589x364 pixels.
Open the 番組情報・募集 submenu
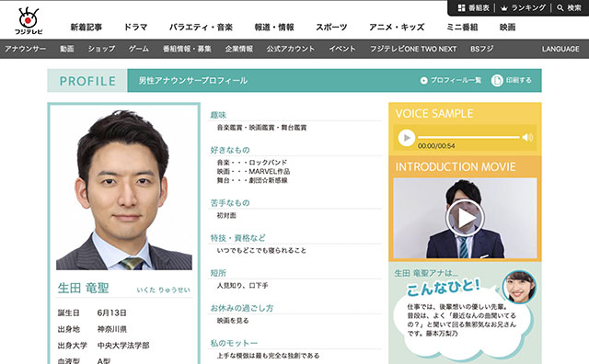coord(187,49)
